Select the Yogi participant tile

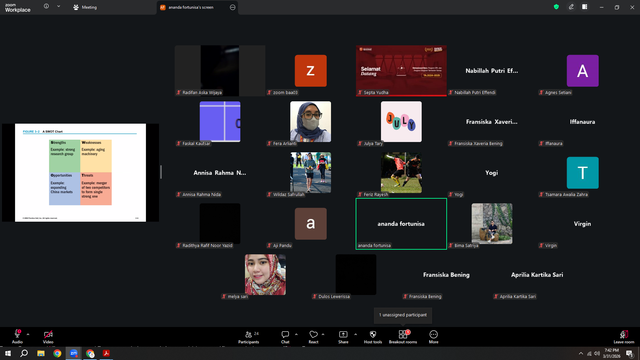pyautogui.click(x=492, y=173)
